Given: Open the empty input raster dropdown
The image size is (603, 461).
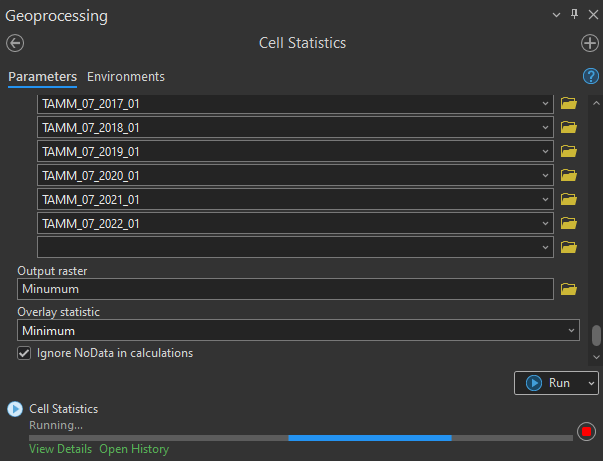Looking at the screenshot, I should [x=544, y=247].
